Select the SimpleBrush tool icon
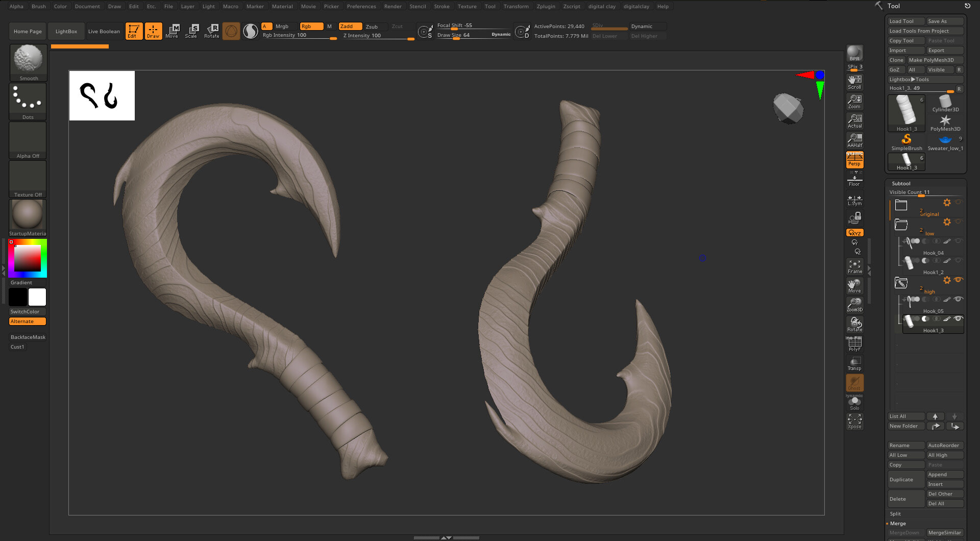 click(906, 141)
